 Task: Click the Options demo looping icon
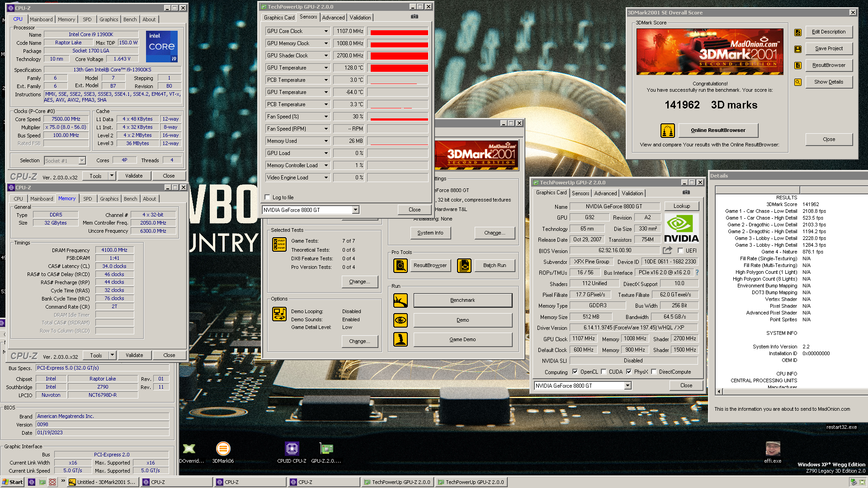coord(279,314)
